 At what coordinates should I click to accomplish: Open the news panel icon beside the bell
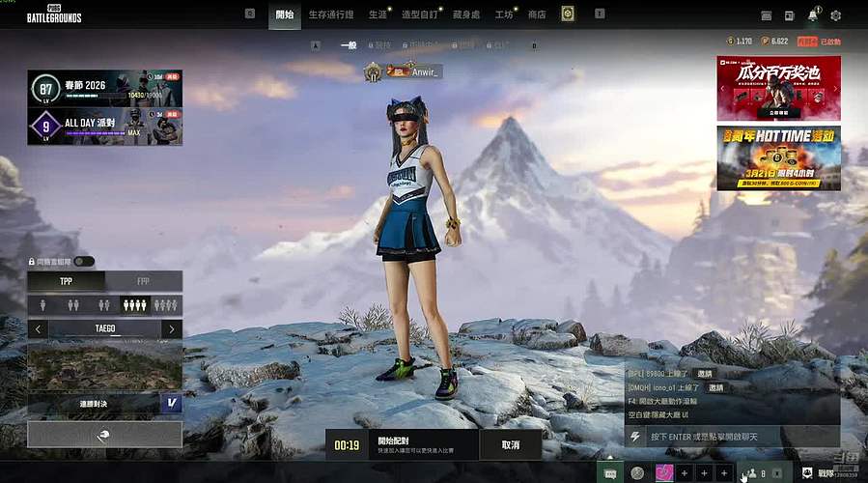pyautogui.click(x=790, y=15)
